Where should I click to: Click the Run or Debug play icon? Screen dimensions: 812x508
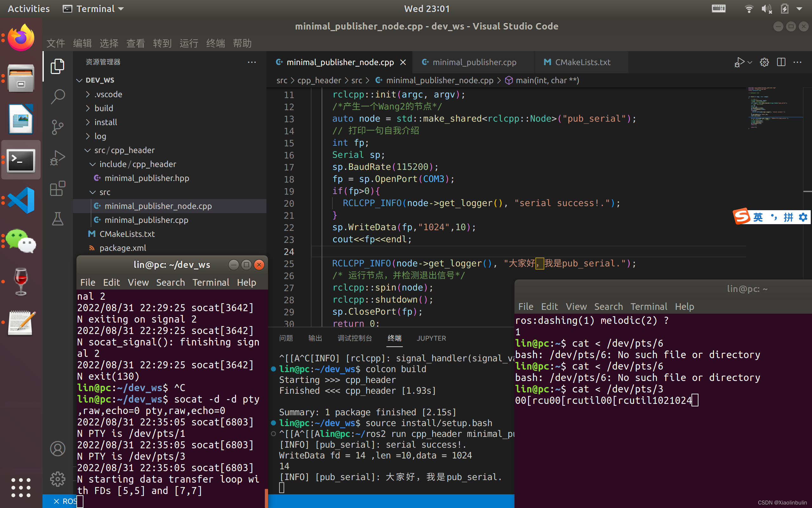[x=739, y=62]
